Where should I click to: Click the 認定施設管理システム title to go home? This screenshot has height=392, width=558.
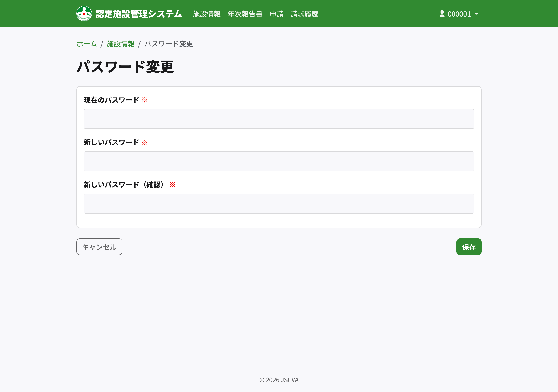[x=139, y=14]
